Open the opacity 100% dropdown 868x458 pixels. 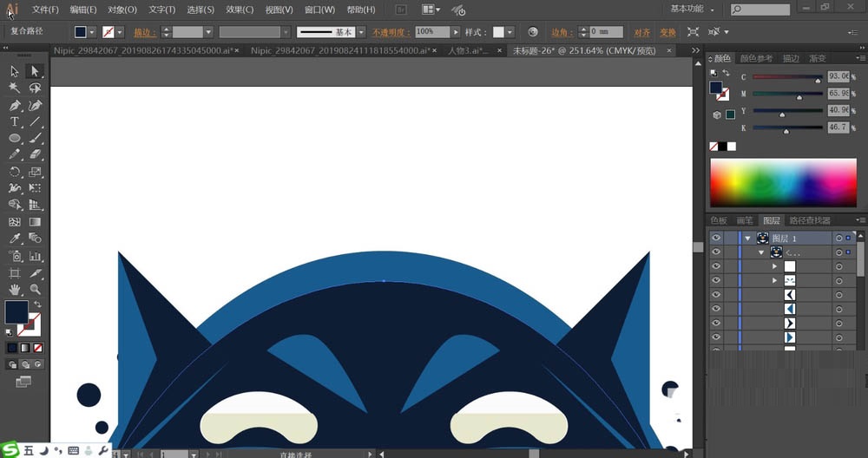(x=456, y=31)
